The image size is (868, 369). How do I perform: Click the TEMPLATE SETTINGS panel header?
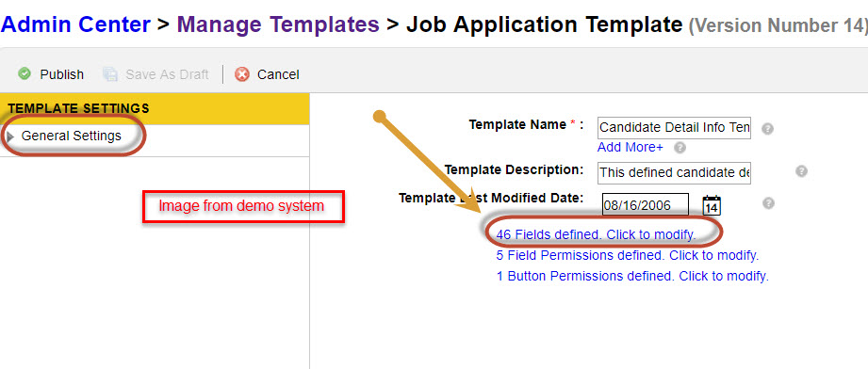155,108
